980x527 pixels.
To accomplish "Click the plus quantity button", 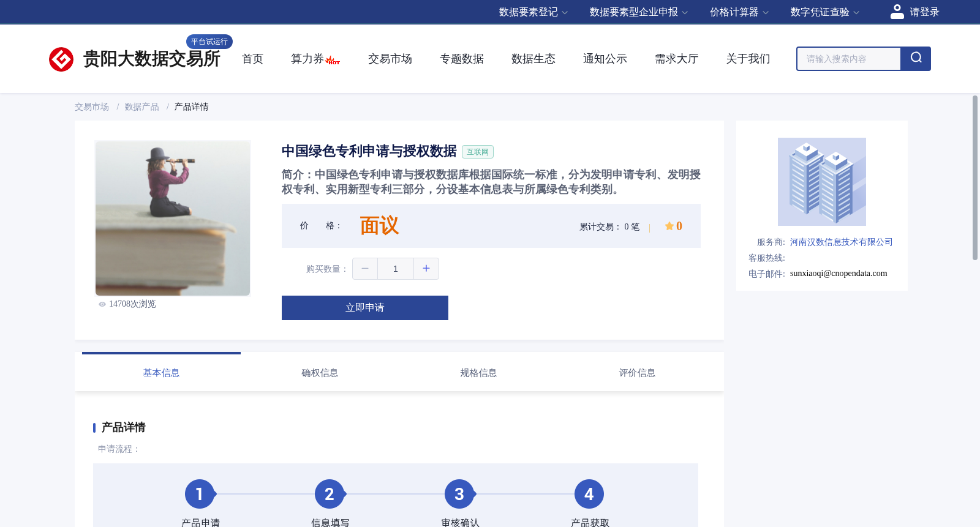I will tap(426, 269).
